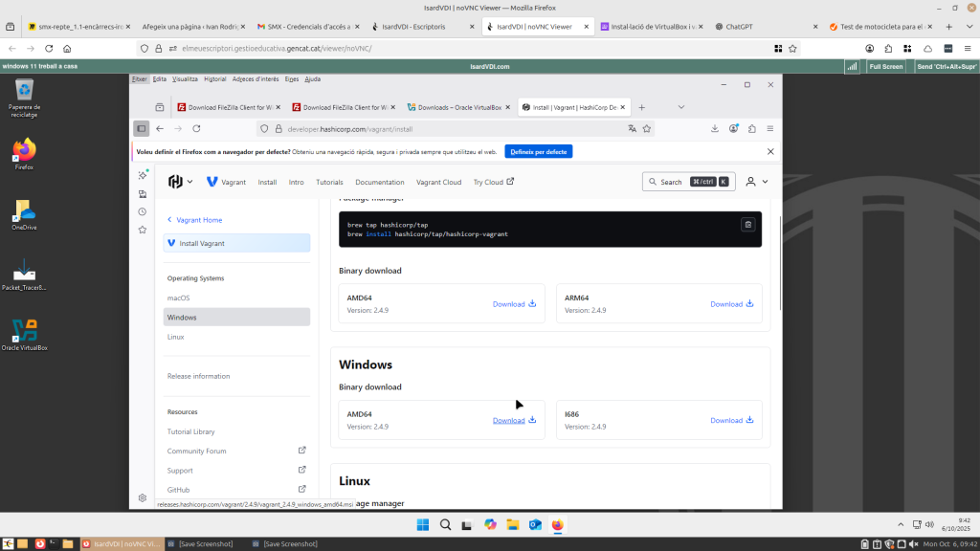The height and width of the screenshot is (551, 980).
Task: Open Oracle VirtualBox desktop icon
Action: (x=24, y=333)
